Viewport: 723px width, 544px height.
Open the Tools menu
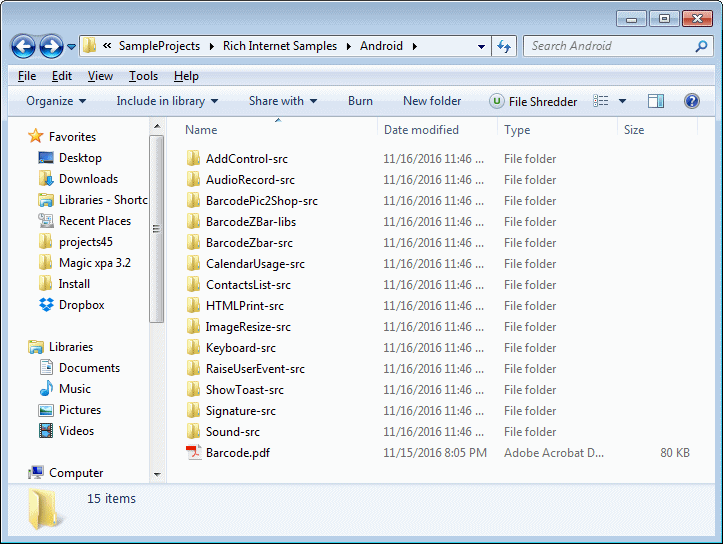tap(143, 76)
